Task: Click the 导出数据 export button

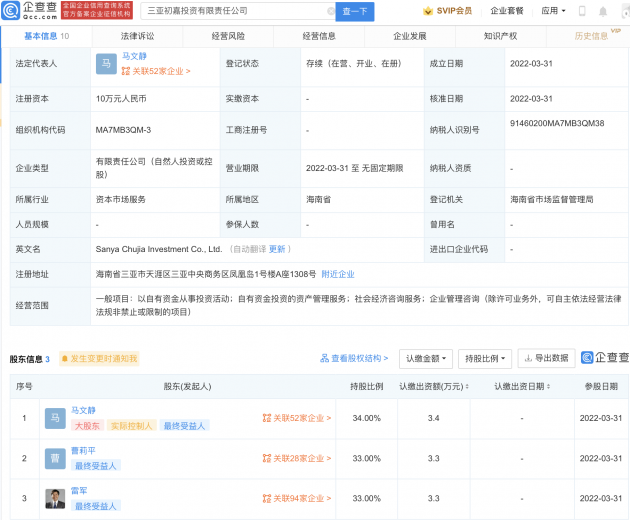Action: (546, 358)
